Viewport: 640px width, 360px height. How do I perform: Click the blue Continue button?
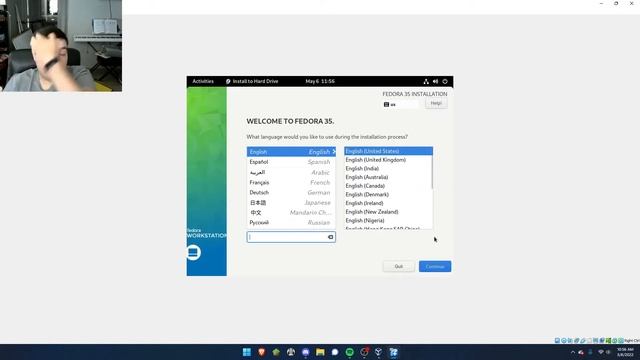point(435,267)
